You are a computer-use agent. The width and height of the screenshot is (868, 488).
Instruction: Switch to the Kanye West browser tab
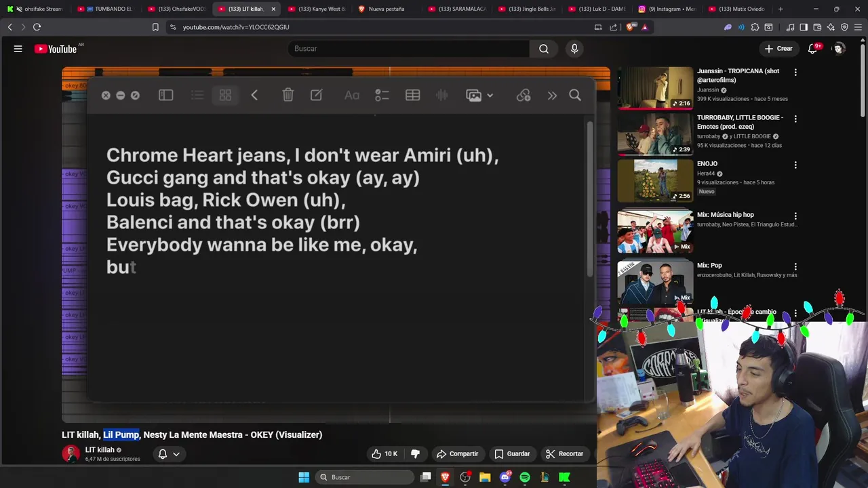[x=317, y=9]
